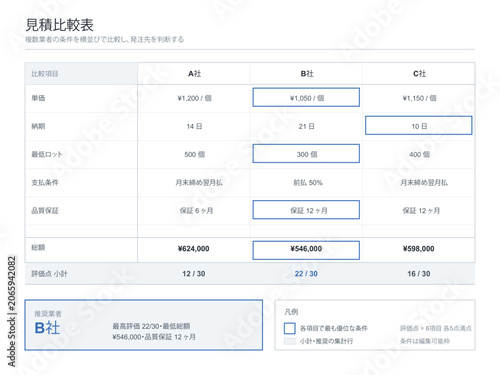The width and height of the screenshot is (500, 375).
Task: Select the highlighted ¥546,000 total cell
Action: click(306, 250)
